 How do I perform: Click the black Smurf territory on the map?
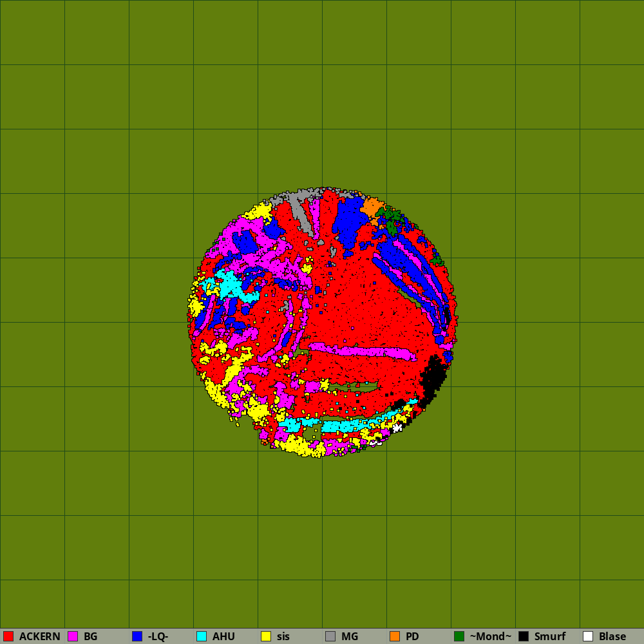click(435, 375)
